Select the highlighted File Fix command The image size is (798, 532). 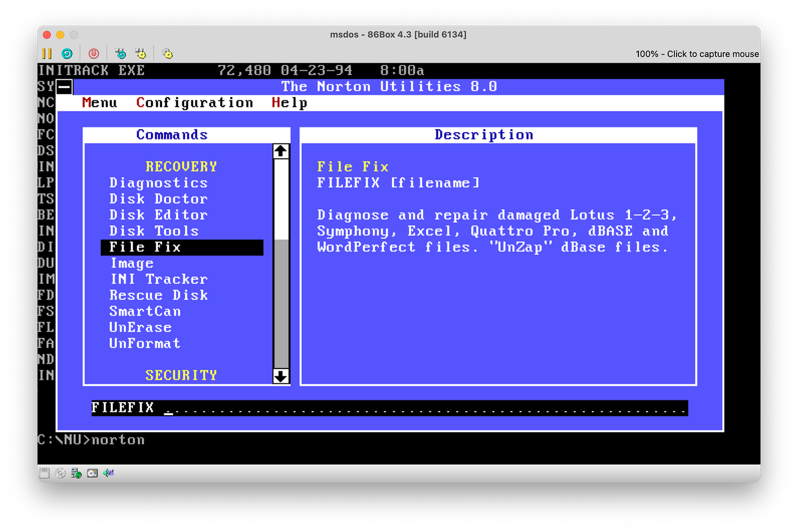click(x=182, y=247)
